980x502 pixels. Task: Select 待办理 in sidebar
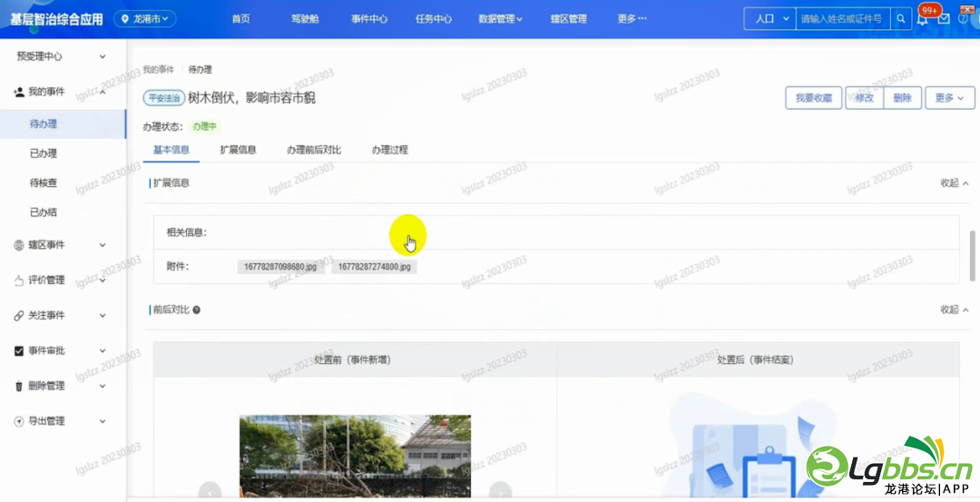pos(63,123)
